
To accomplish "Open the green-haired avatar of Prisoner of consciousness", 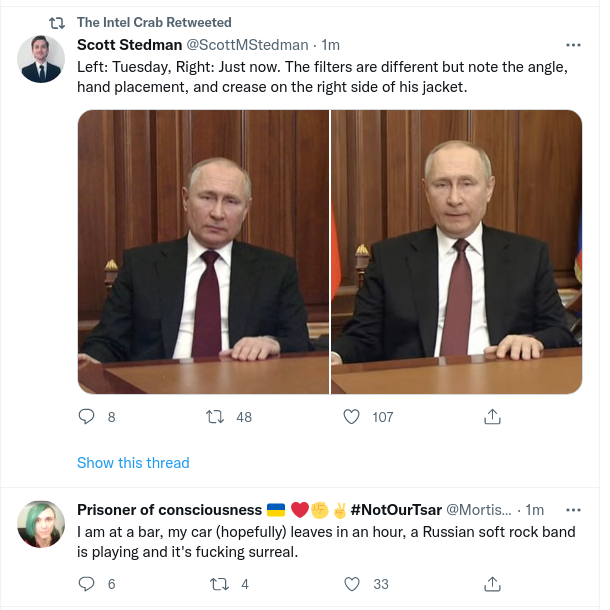I will 42,524.
